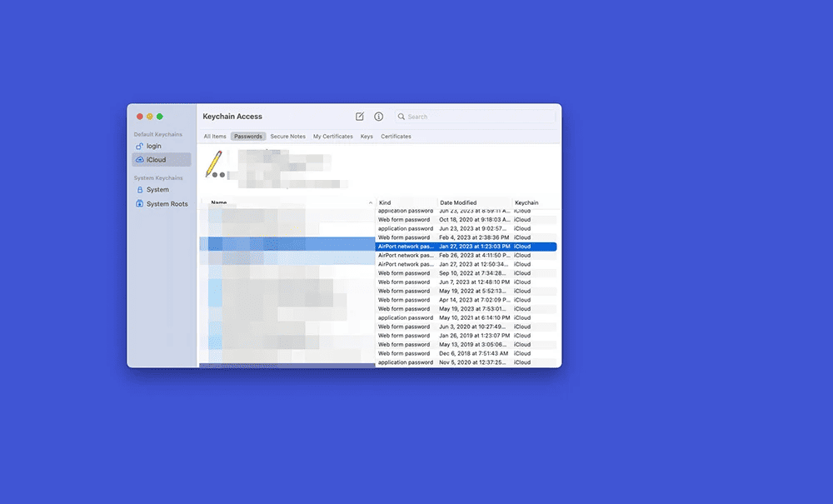Go to the Certificates tab
The height and width of the screenshot is (504, 833).
[396, 137]
